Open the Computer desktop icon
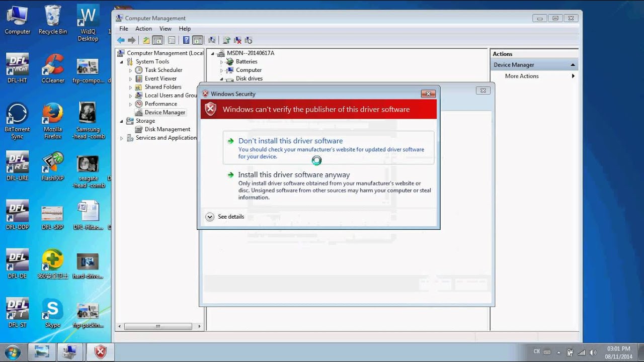 coord(17,20)
